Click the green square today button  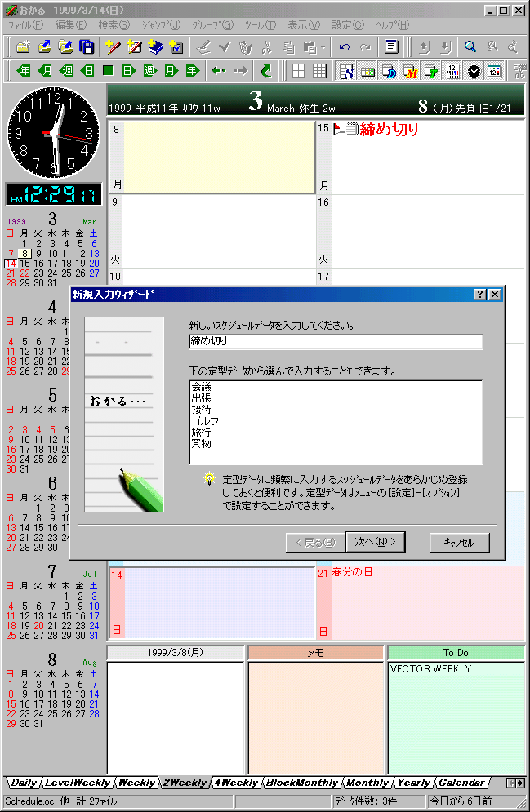(108, 71)
